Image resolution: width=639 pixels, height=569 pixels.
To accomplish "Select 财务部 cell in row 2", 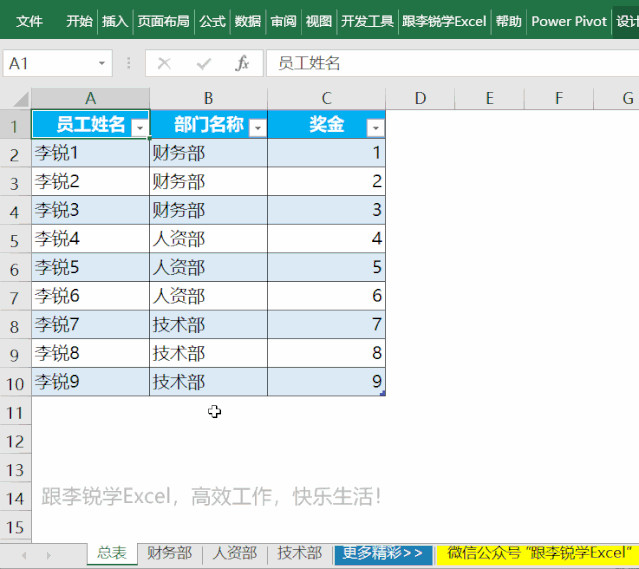I will click(x=209, y=153).
